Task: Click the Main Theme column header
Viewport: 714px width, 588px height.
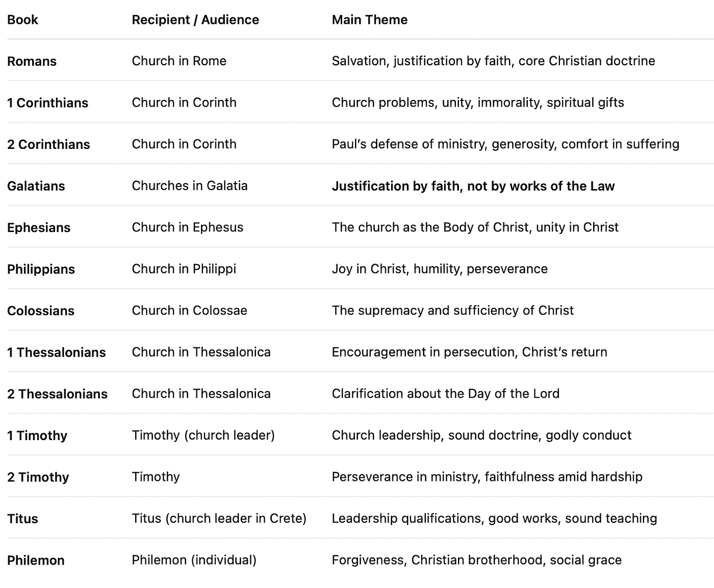Action: tap(370, 19)
